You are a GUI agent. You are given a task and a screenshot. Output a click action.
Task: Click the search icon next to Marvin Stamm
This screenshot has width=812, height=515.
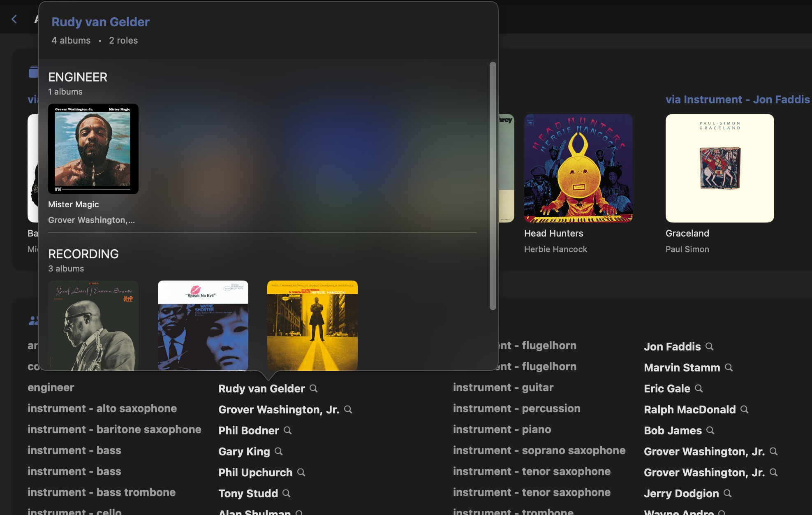coord(729,367)
